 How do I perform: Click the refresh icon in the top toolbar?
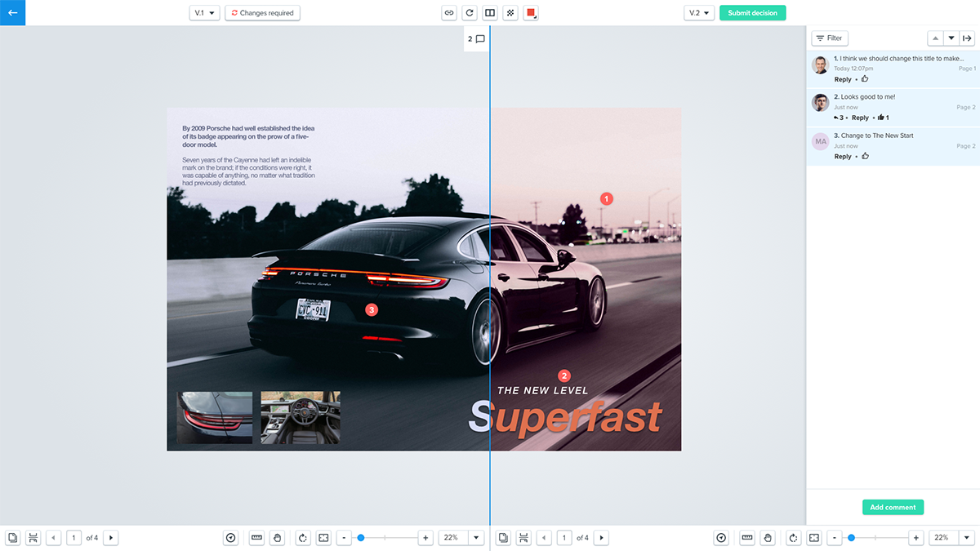tap(470, 13)
